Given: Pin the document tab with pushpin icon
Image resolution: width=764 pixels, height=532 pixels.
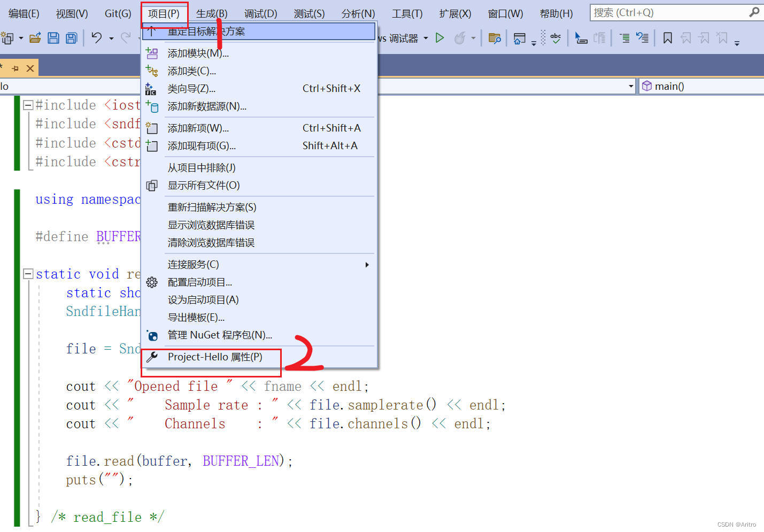Looking at the screenshot, I should click(15, 68).
